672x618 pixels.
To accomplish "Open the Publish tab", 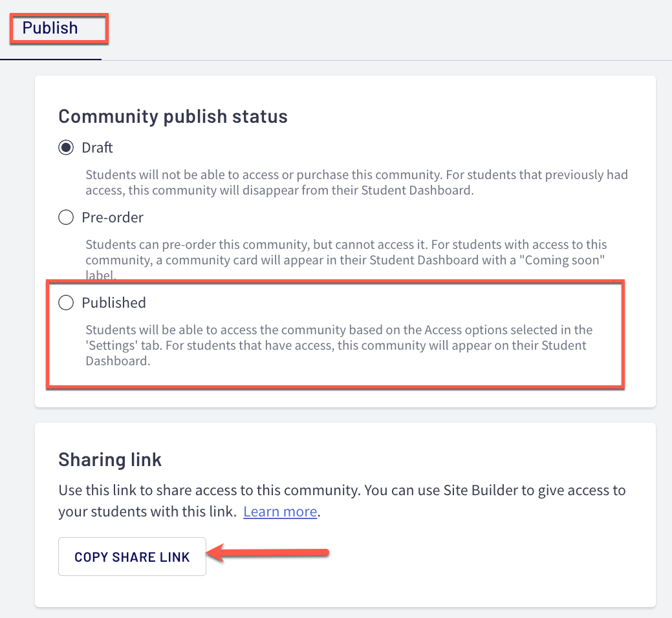I will pos(50,28).
